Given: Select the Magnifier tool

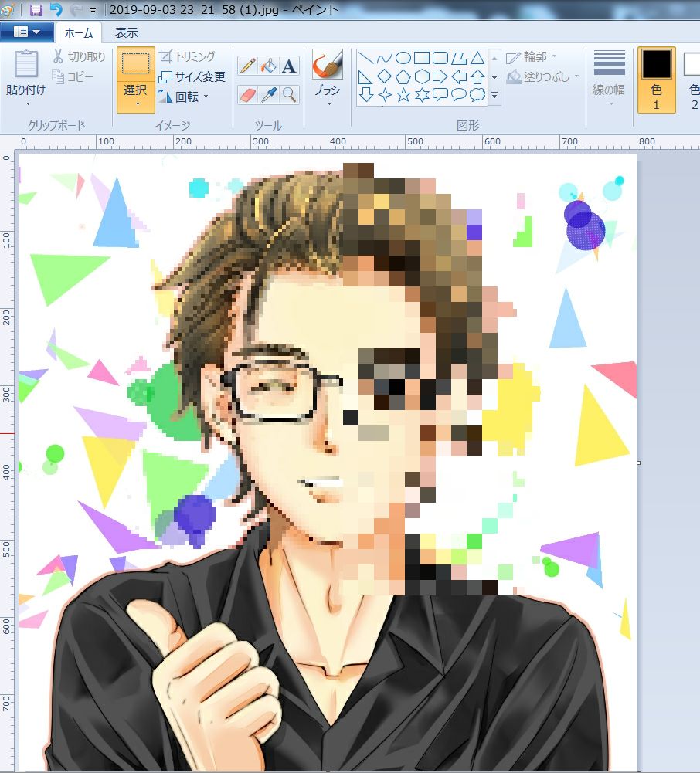Looking at the screenshot, I should [x=289, y=95].
